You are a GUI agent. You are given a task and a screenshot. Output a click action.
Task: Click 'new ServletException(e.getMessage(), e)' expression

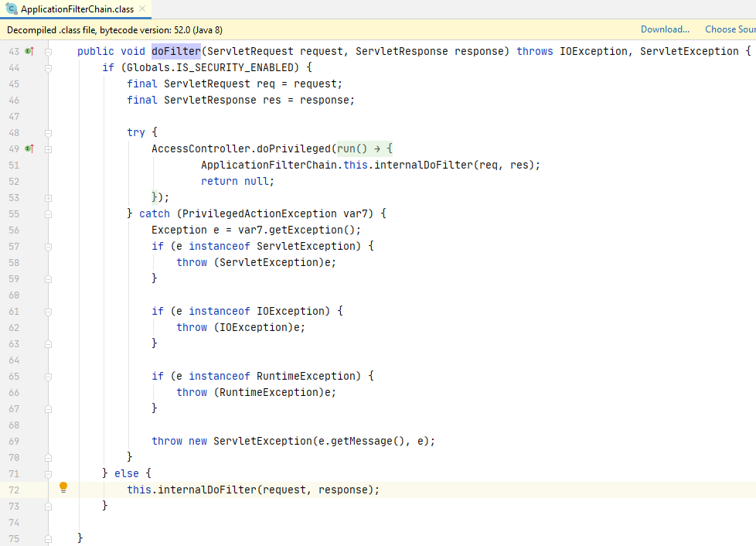click(308, 442)
